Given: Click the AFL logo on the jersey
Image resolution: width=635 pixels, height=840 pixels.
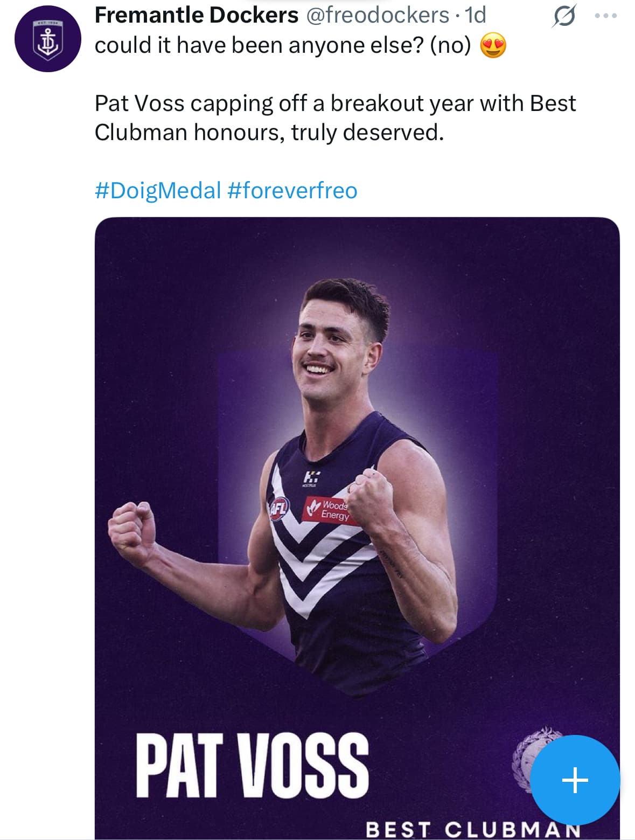Looking at the screenshot, I should coord(279,508).
